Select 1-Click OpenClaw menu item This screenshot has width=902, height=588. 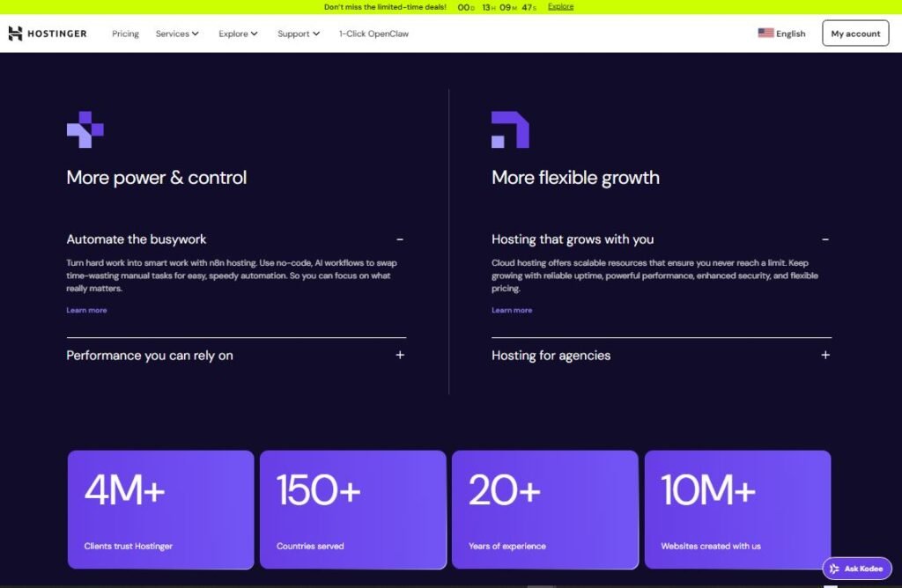(373, 33)
